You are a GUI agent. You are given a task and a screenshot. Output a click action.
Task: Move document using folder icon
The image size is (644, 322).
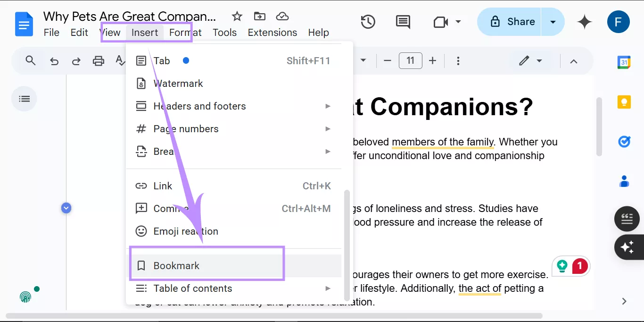coord(260,17)
